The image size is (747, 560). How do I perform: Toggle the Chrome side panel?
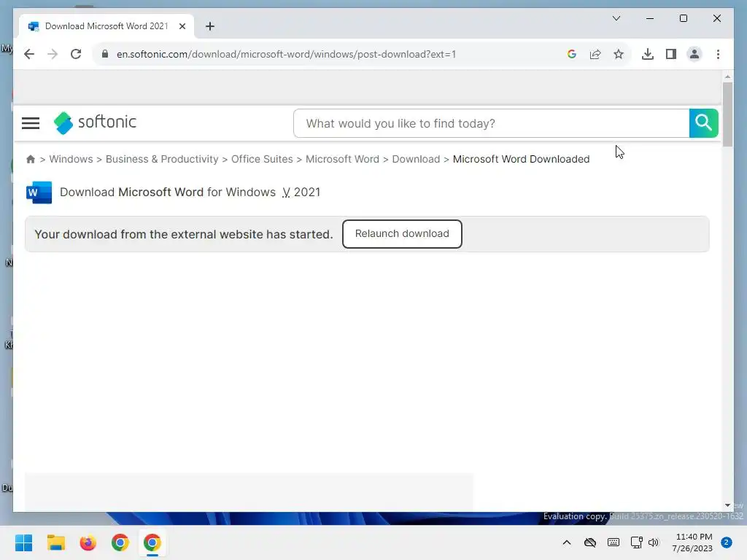tap(671, 54)
